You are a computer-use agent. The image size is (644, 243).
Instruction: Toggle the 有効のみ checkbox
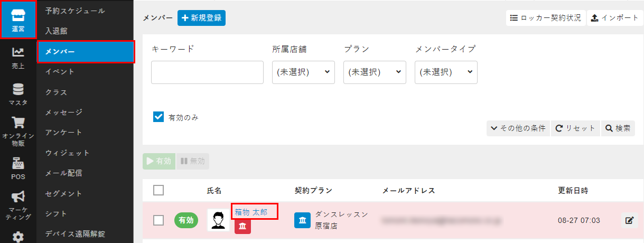(x=158, y=117)
